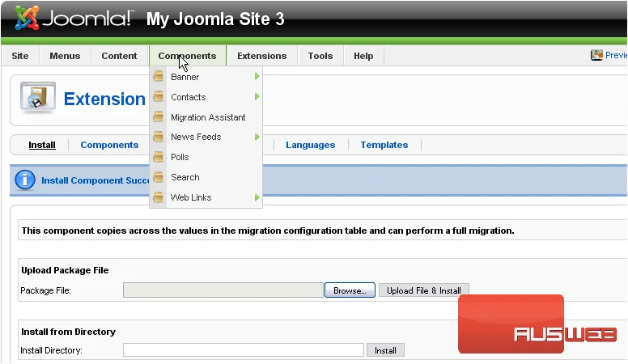
Task: Click the Joomla logo icon
Action: [x=27, y=18]
